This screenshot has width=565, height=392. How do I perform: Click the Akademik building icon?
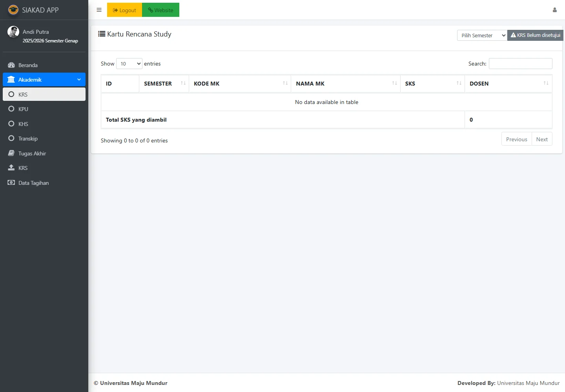[x=11, y=80]
